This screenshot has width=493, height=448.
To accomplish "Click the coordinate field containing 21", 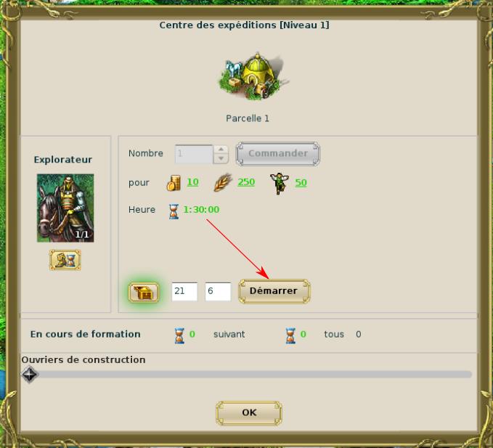I will [x=184, y=291].
